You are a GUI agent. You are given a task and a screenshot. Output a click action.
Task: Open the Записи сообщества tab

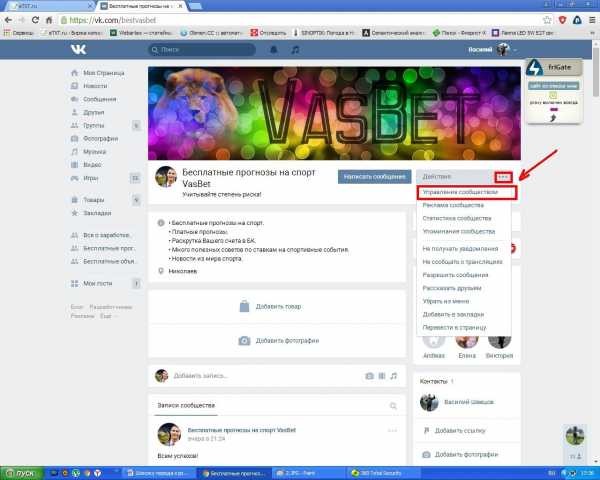pyautogui.click(x=186, y=405)
